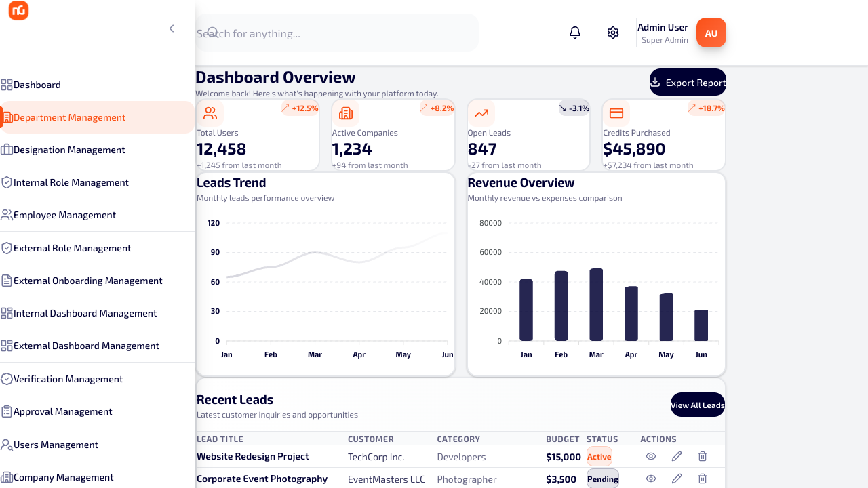Click the View All Leads button

[698, 405]
